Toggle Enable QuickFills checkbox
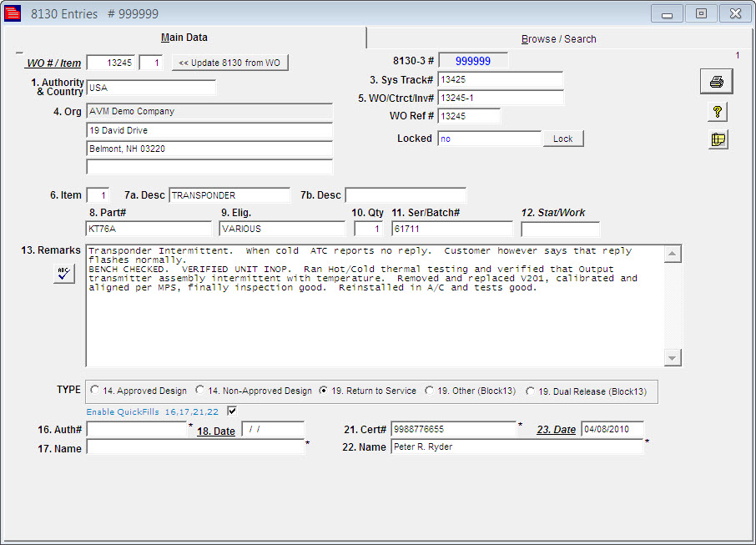The image size is (756, 545). (232, 411)
